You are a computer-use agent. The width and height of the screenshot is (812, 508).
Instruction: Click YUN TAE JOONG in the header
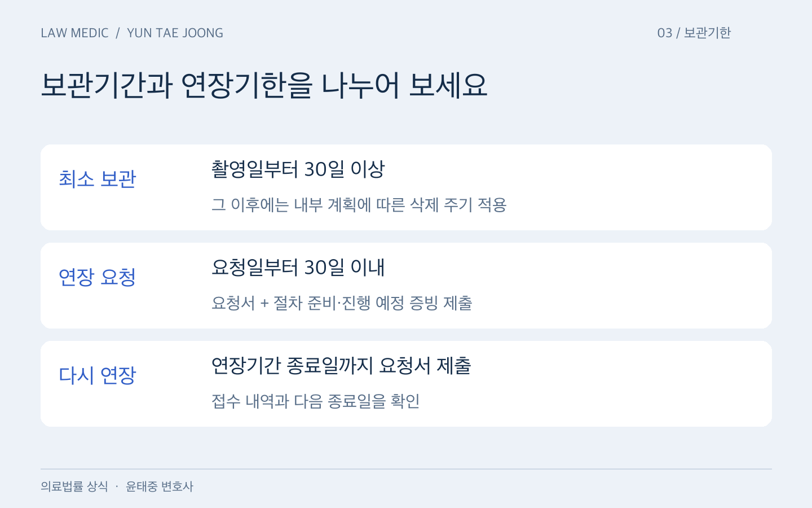tap(175, 33)
